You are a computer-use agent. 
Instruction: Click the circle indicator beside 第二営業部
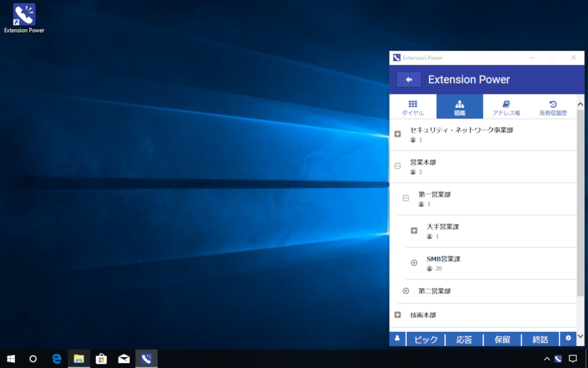405,291
